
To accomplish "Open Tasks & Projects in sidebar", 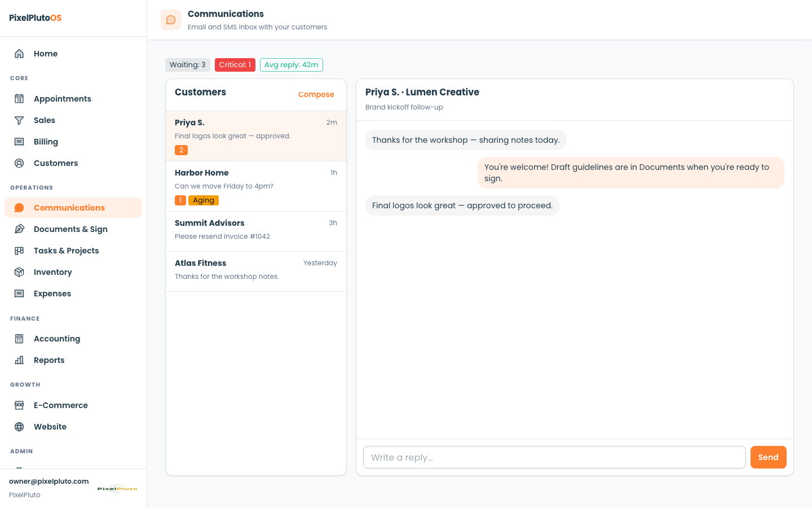I will pos(73,251).
